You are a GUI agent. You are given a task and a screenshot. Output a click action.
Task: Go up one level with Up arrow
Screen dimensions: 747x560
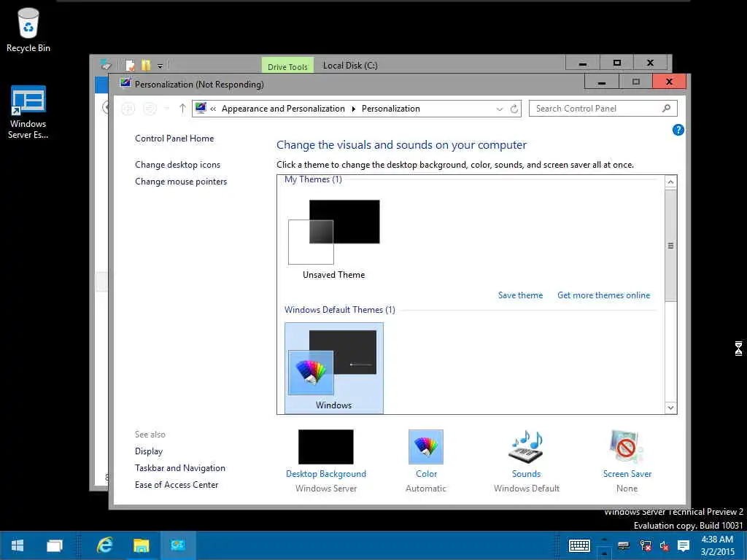(x=182, y=109)
